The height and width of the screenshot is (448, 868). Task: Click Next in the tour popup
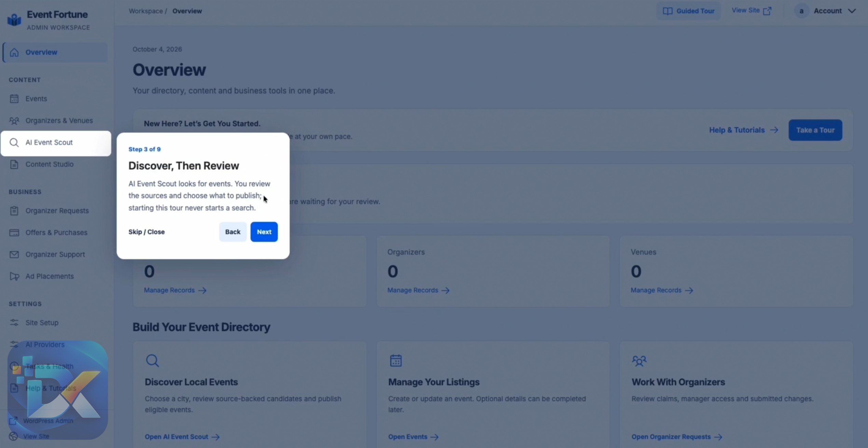264,232
